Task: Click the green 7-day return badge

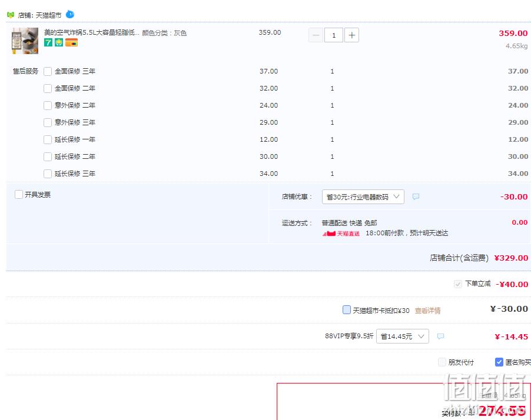Action: [x=48, y=42]
